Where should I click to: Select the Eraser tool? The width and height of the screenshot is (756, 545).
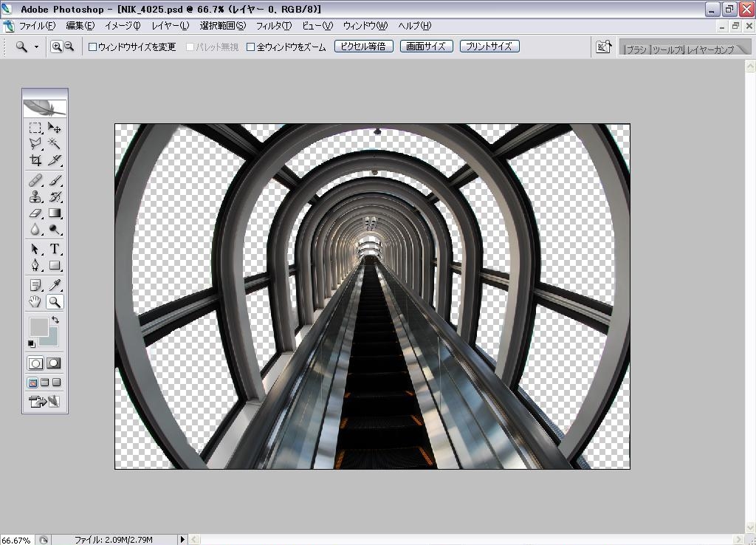(35, 213)
